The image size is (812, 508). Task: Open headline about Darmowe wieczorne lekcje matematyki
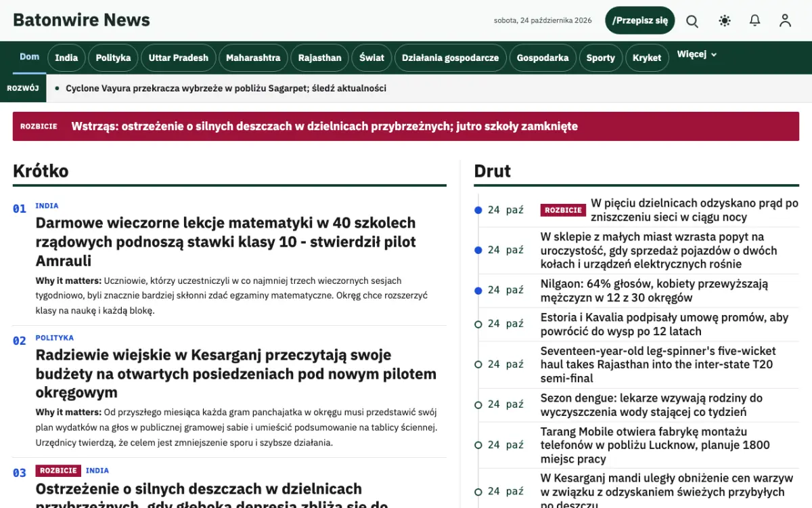point(225,242)
